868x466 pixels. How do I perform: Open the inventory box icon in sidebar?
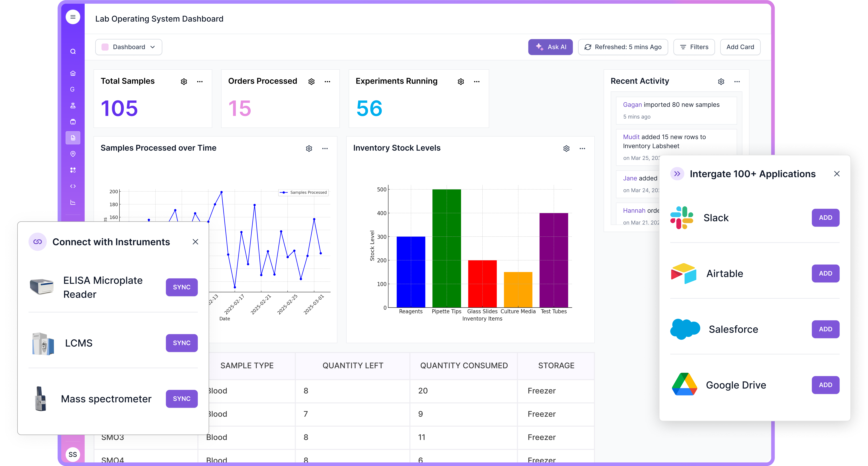tap(73, 122)
